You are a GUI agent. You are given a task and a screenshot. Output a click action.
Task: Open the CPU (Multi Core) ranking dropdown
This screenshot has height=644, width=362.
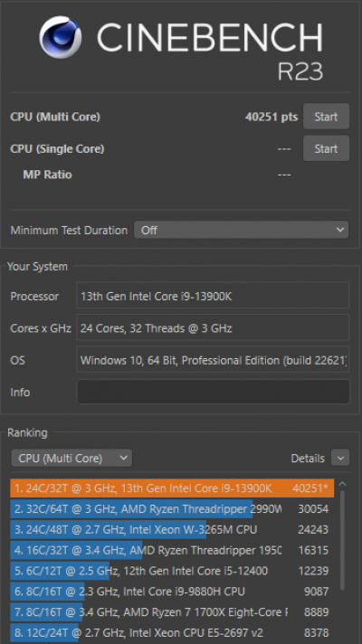tap(71, 458)
